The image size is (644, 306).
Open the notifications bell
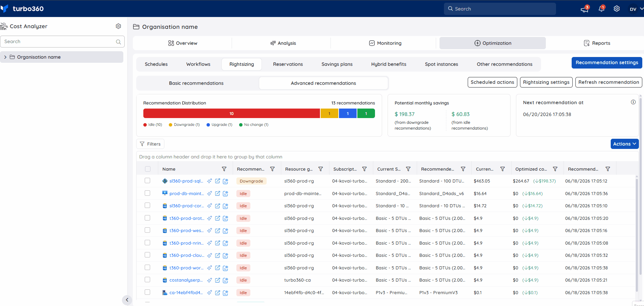(601, 9)
